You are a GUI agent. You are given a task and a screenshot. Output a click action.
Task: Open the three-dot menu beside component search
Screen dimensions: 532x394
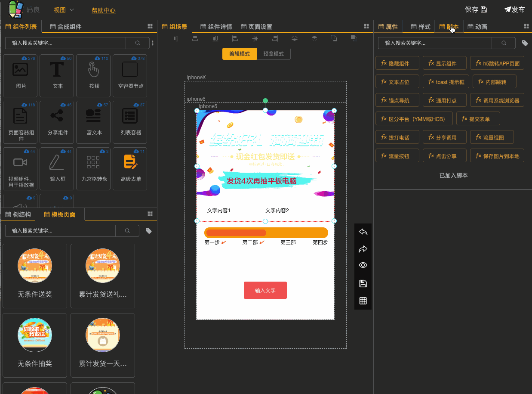coord(152,43)
